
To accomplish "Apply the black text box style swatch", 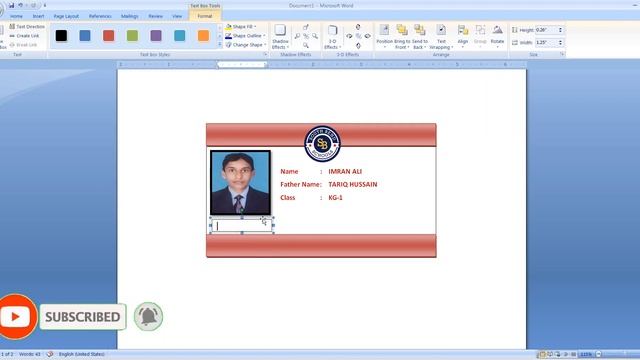I will [x=61, y=36].
